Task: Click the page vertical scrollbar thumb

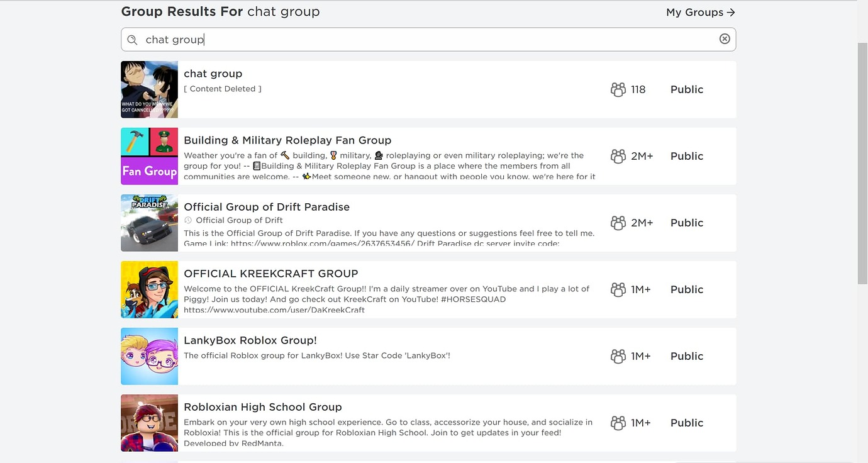Action: coord(862,164)
